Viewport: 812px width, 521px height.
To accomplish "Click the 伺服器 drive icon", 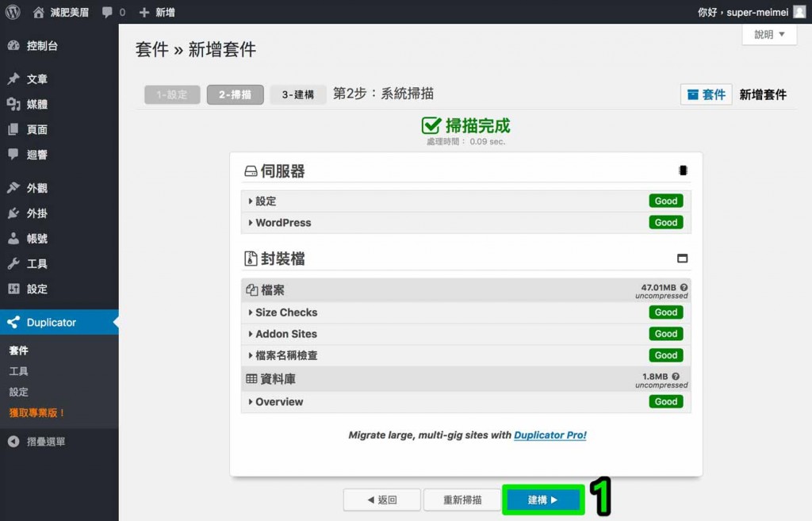I will (251, 171).
